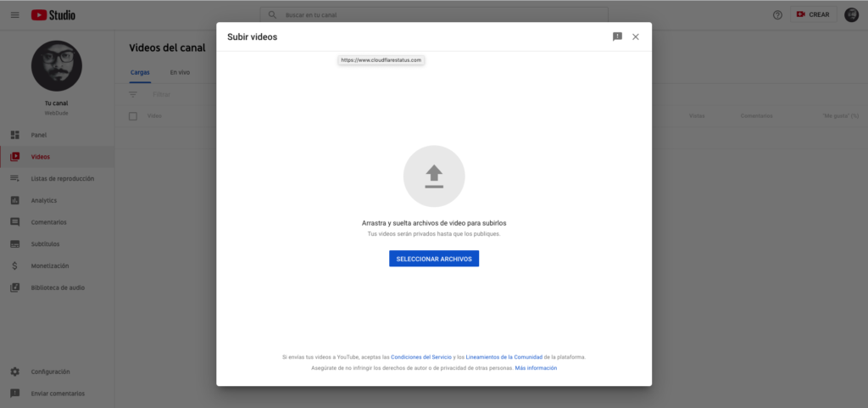Open the account avatar in top right
The width and height of the screenshot is (868, 408).
851,15
